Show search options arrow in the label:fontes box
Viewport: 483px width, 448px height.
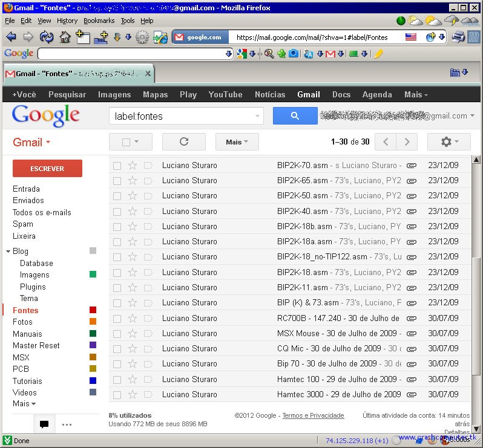[257, 116]
